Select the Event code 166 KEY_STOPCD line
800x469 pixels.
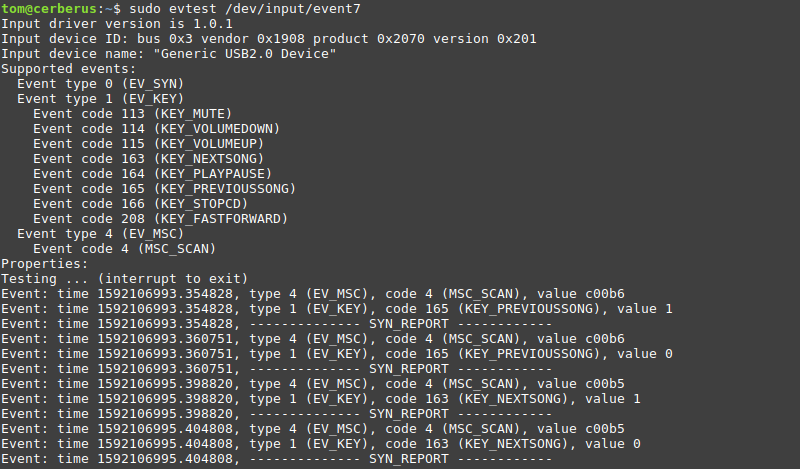coord(144,203)
